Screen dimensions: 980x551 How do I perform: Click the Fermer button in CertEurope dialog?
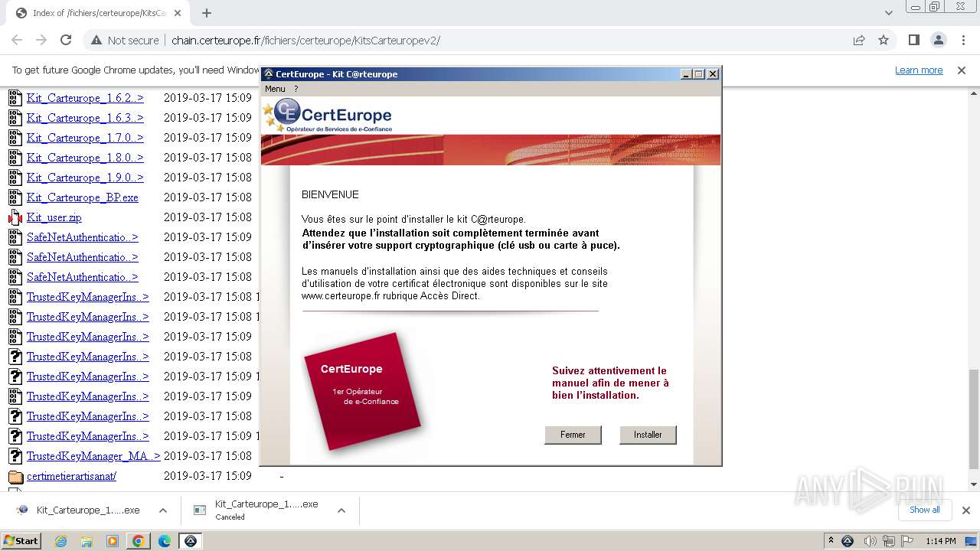coord(573,435)
